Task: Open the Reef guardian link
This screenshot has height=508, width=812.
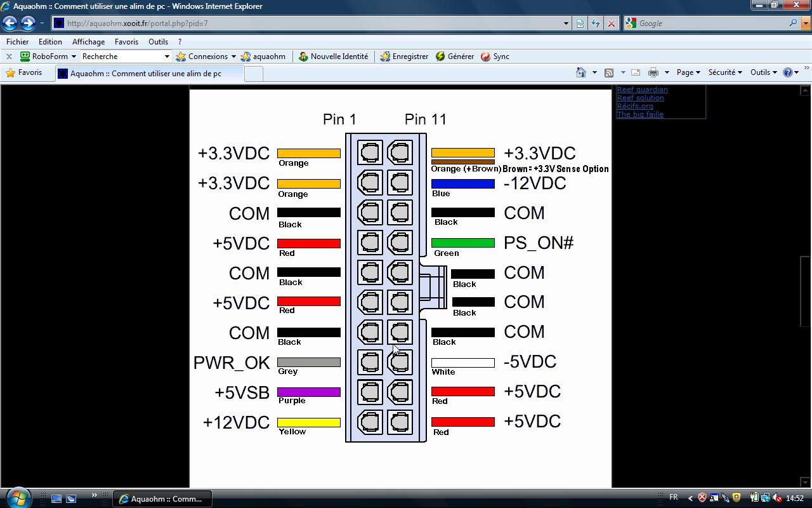Action: [642, 90]
